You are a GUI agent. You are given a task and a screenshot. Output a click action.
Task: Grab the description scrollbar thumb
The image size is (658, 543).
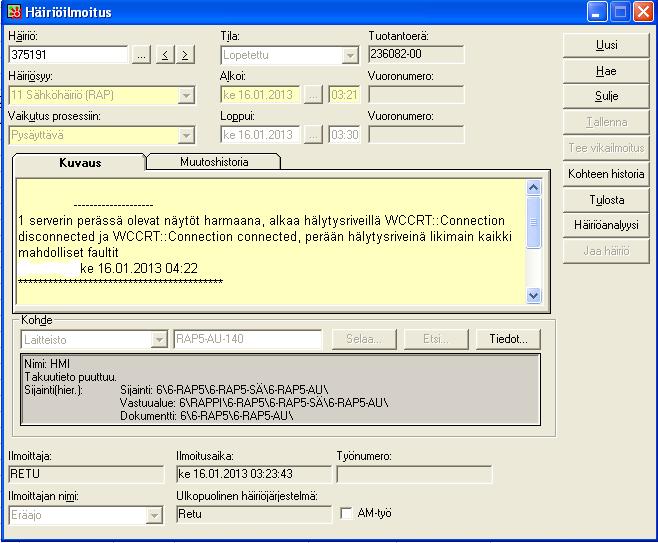[533, 222]
